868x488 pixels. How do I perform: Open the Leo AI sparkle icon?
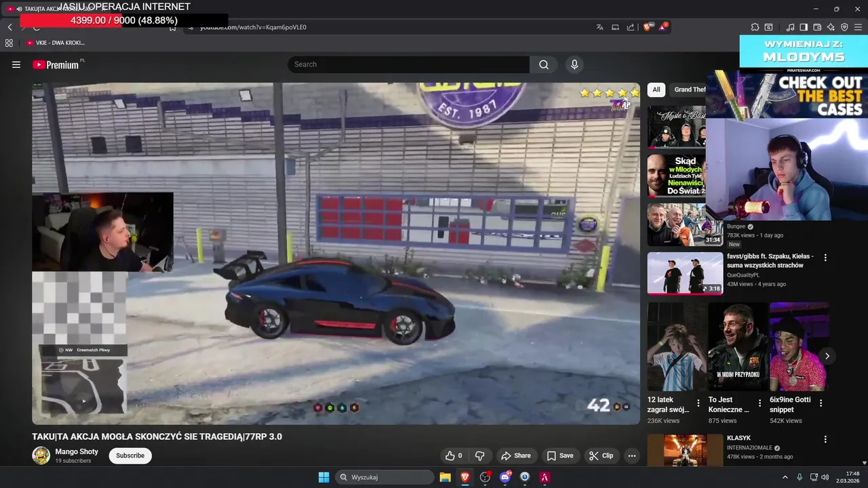click(831, 27)
